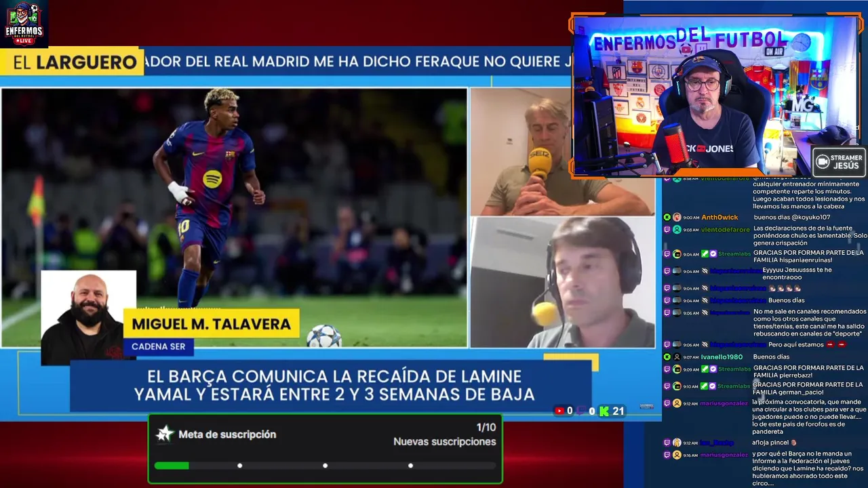Click the '1/10' subscription counter

pos(486,427)
